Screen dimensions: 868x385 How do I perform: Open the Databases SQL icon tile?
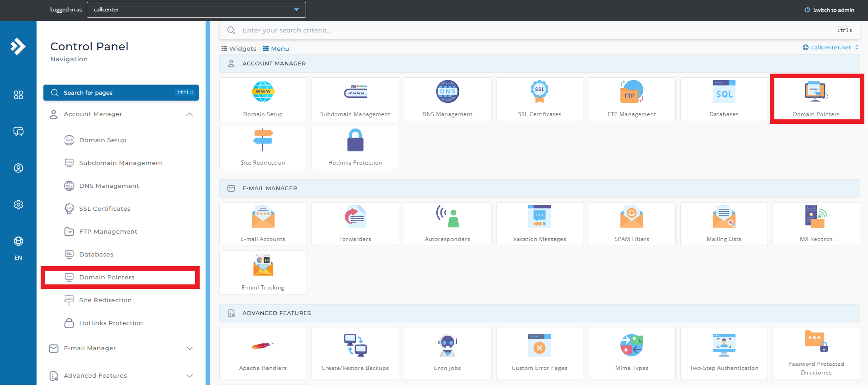[x=724, y=92]
